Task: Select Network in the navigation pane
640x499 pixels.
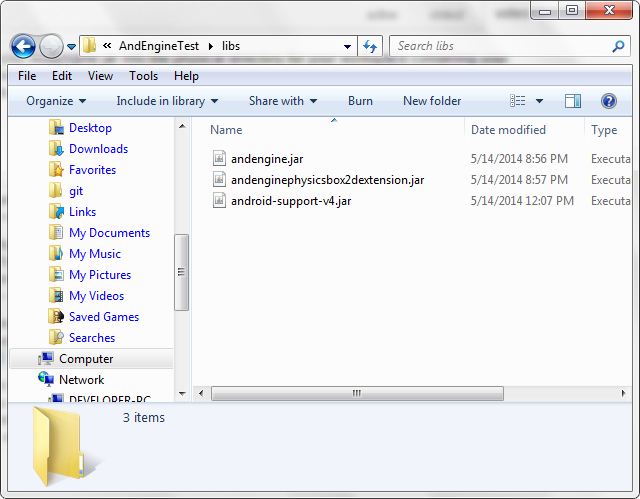Action: (82, 380)
